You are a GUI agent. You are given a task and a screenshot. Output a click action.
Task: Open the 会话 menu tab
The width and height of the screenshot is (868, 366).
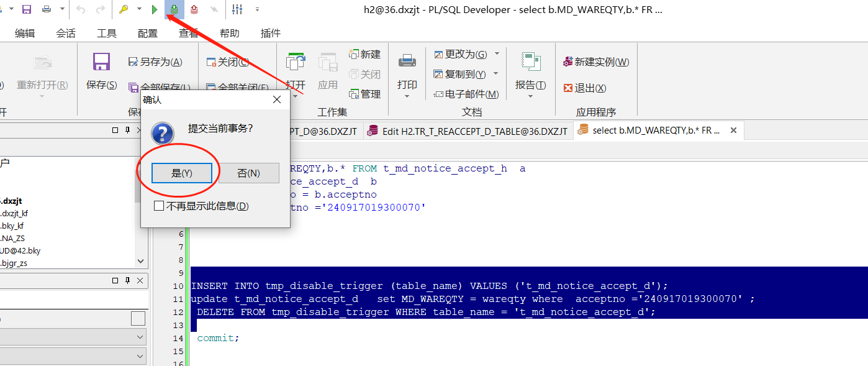(x=66, y=33)
